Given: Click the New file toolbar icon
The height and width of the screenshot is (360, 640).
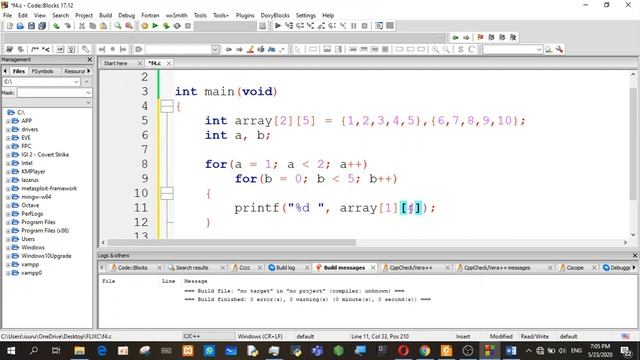Looking at the screenshot, I should point(9,26).
